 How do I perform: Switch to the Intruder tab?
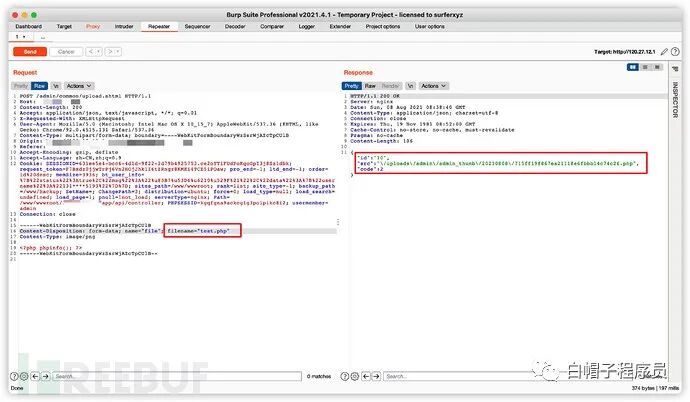[x=124, y=26]
